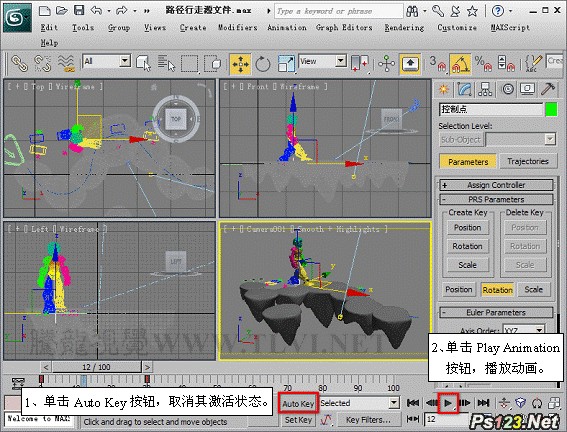Click the binoculars search icon
The image size is (567, 432).
pyautogui.click(x=412, y=11)
